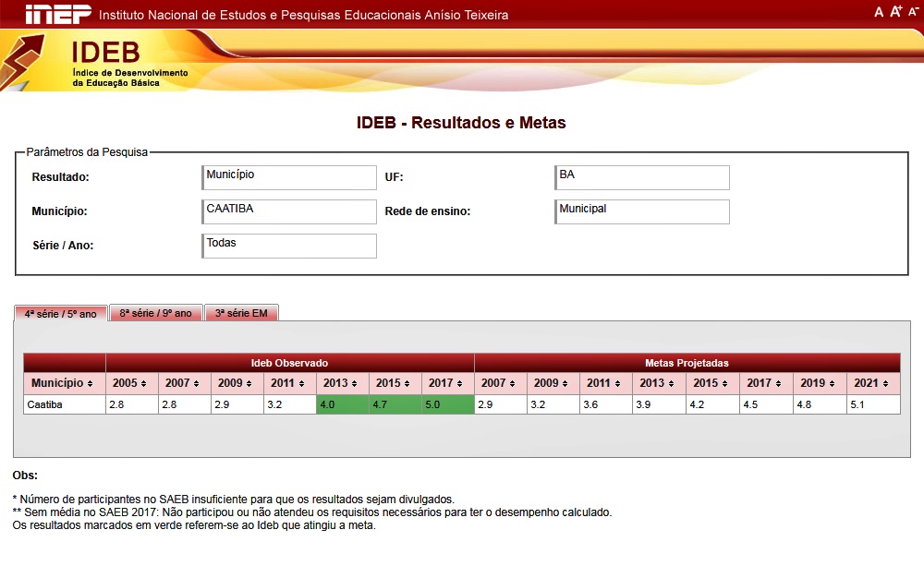Click the Resultado field showing Município
This screenshot has height=566, width=924.
pyautogui.click(x=289, y=177)
